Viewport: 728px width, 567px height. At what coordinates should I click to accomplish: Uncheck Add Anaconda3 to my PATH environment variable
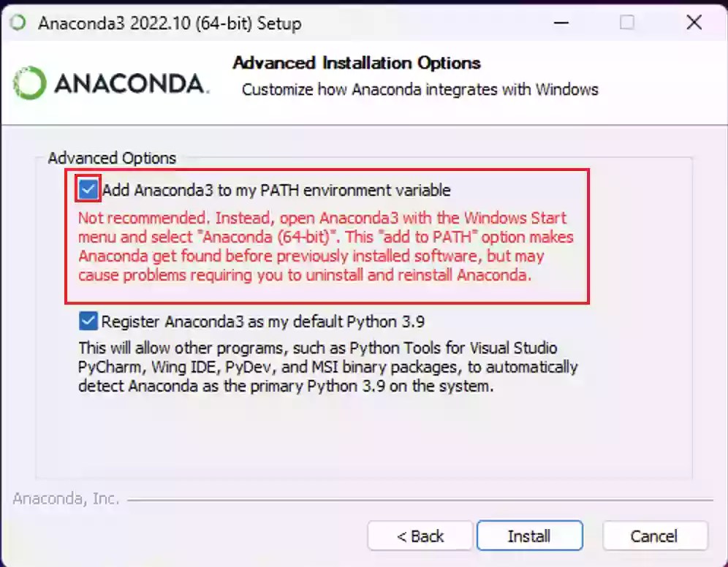click(87, 189)
